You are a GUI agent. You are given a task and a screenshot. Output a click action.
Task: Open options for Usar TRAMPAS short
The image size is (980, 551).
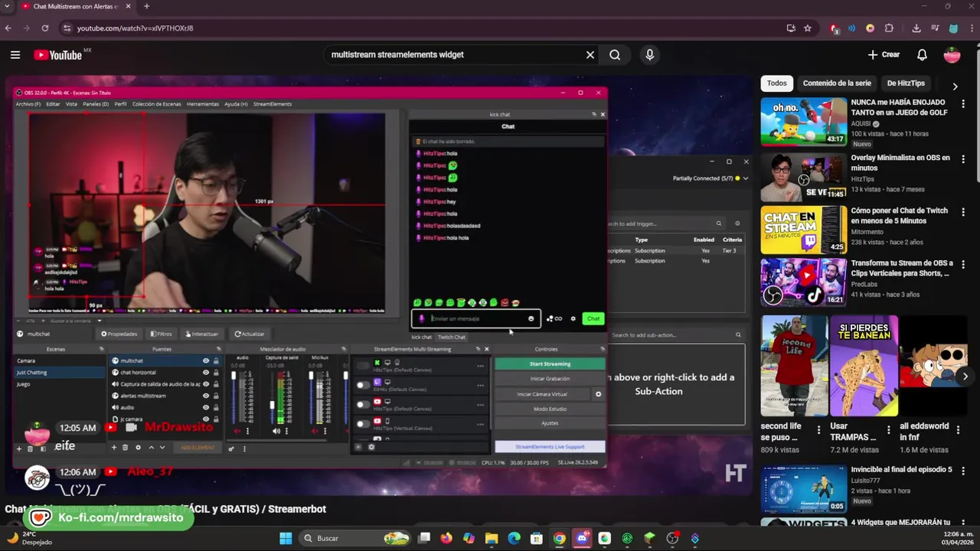click(x=888, y=430)
